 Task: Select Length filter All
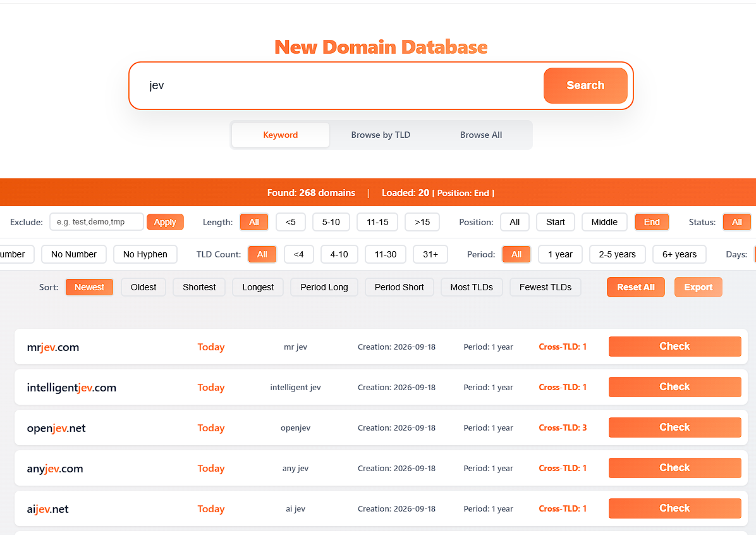254,222
